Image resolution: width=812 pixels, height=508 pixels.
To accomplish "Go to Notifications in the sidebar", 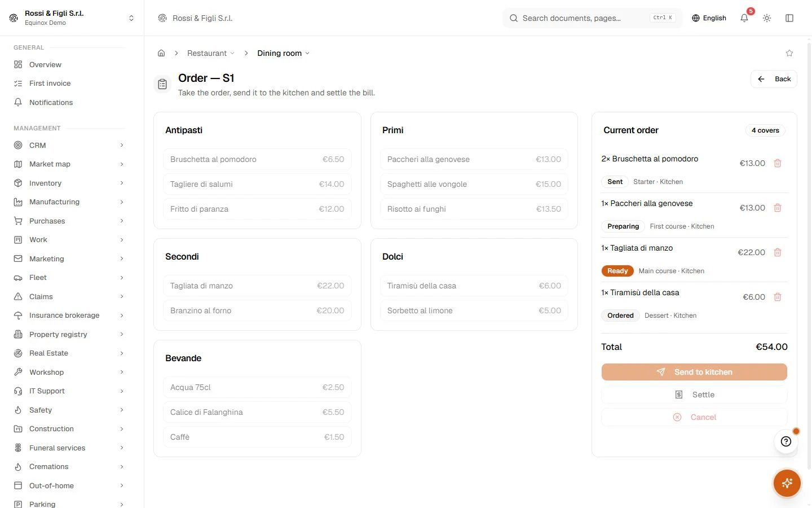I will coord(69,102).
